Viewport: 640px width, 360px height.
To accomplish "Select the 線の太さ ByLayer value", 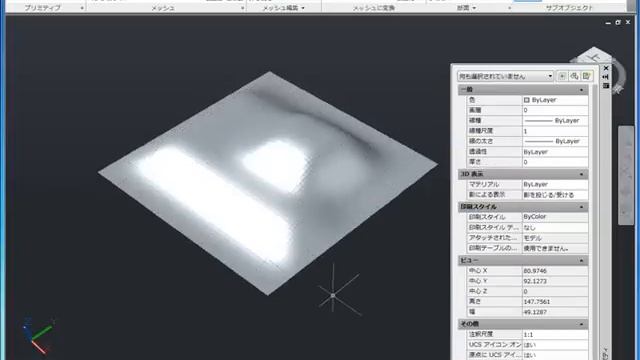I will pyautogui.click(x=555, y=141).
